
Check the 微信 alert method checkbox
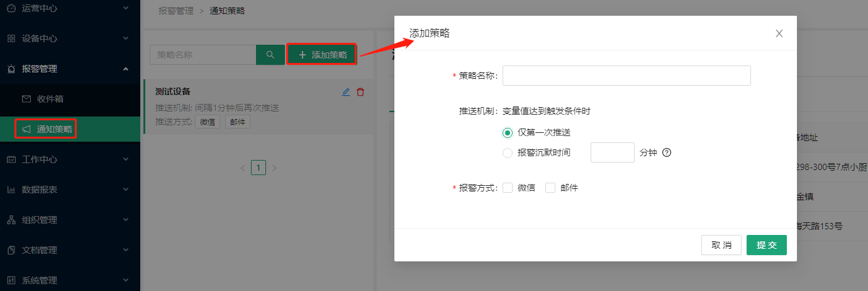(508, 188)
